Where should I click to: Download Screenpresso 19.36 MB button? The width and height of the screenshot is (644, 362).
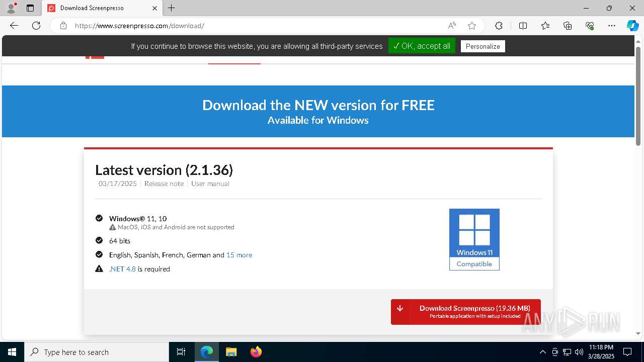tap(466, 312)
